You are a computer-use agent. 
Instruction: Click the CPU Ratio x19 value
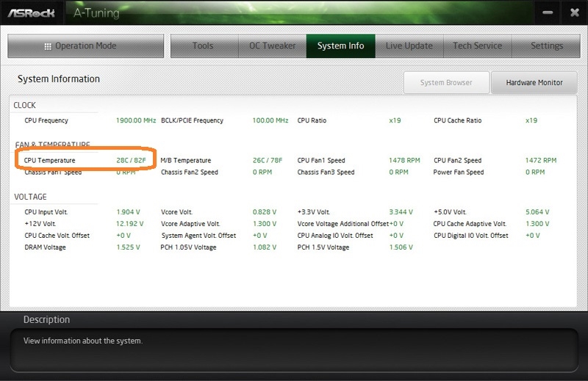(395, 120)
